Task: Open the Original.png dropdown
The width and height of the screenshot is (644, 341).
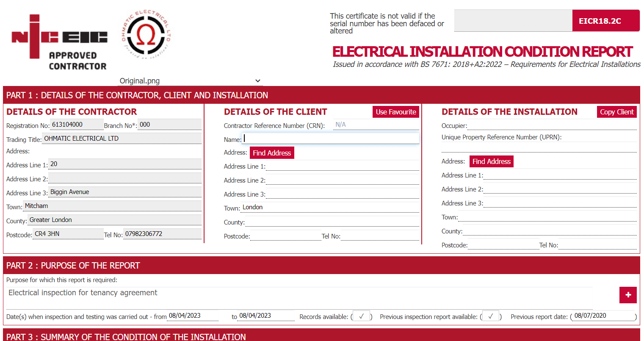Action: (258, 80)
